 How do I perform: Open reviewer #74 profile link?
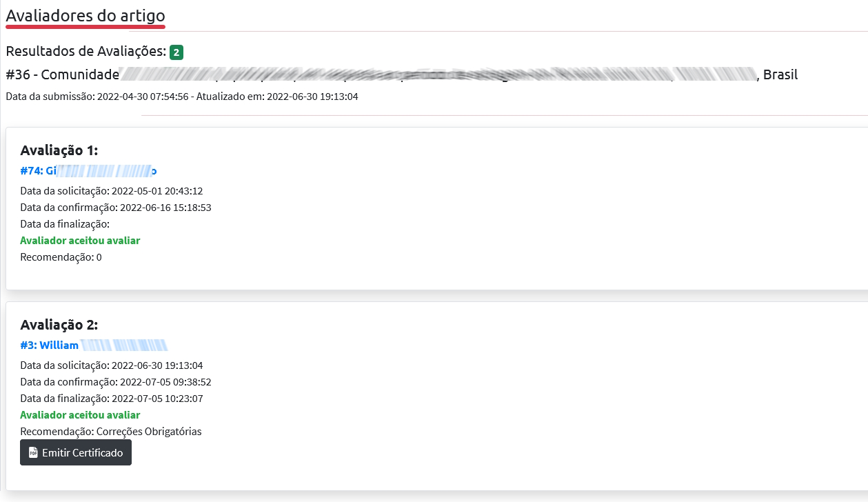tap(88, 171)
